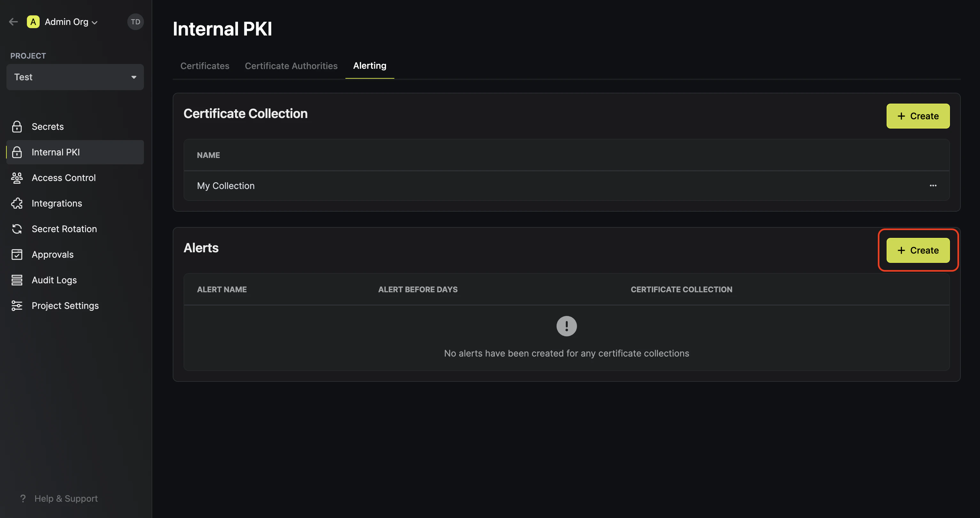The height and width of the screenshot is (518, 980).
Task: Open the My Collection three-dots menu
Action: [933, 185]
